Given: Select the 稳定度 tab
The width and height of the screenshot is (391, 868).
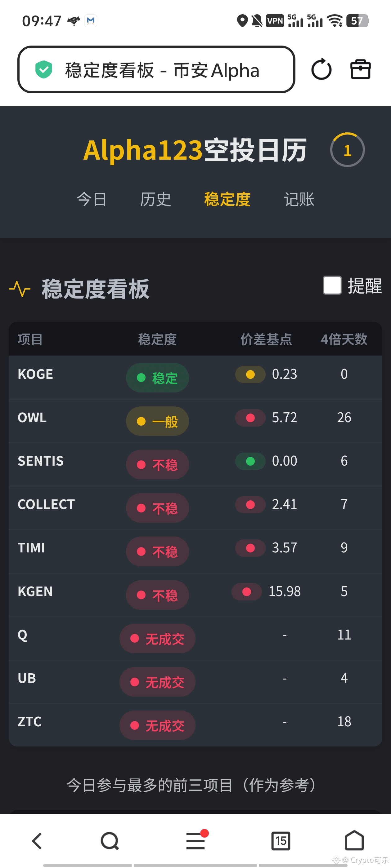Looking at the screenshot, I should click(227, 199).
